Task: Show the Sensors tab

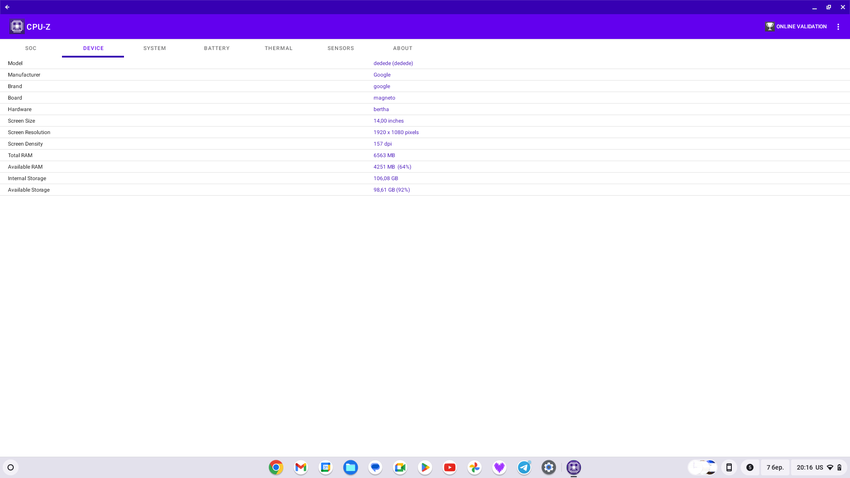Action: coord(341,48)
